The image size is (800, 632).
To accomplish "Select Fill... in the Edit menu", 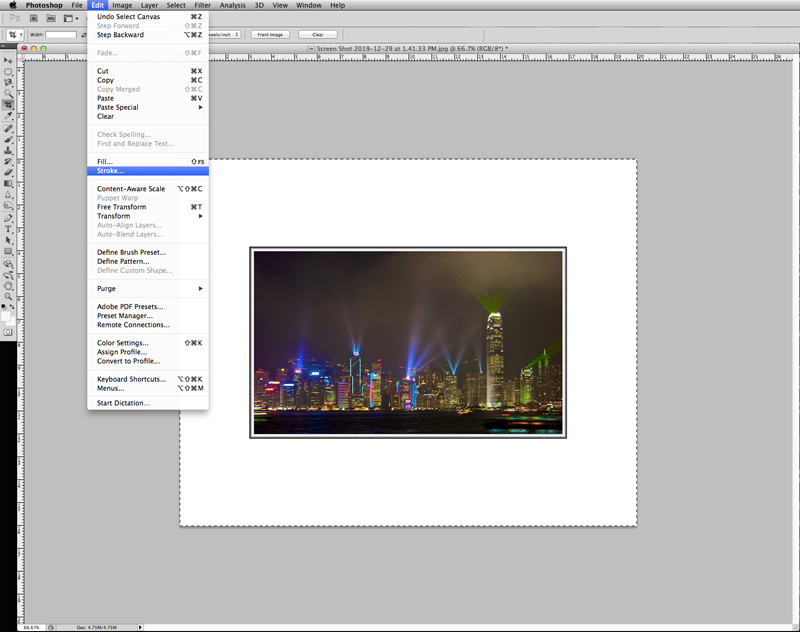I will (x=105, y=161).
